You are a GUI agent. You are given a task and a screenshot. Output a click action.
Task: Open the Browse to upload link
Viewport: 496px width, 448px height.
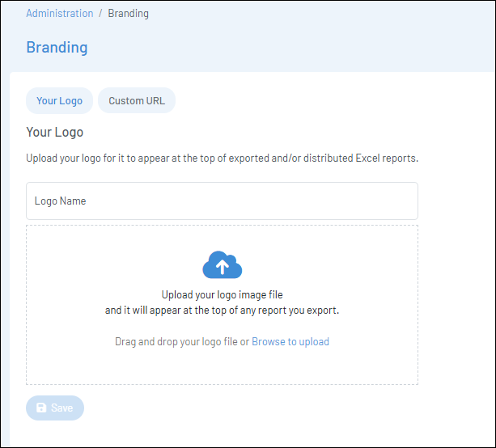point(290,342)
